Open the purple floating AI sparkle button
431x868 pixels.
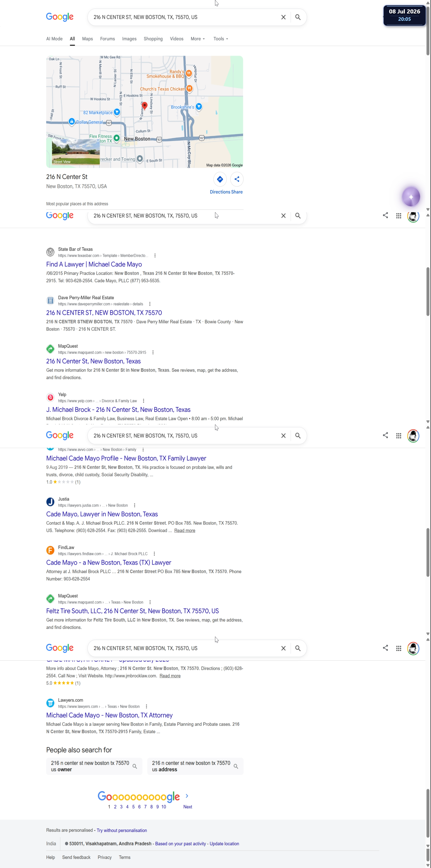tap(411, 197)
